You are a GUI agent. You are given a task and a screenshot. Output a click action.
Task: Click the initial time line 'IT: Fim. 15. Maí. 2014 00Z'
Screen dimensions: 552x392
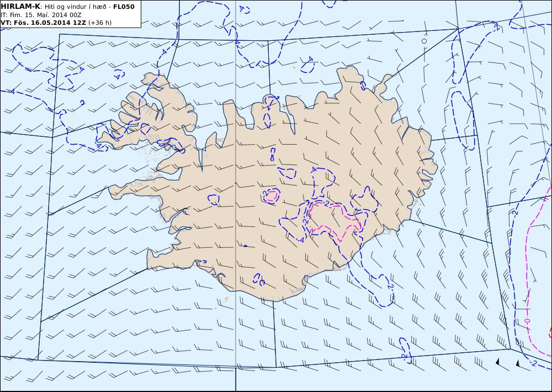pyautogui.click(x=41, y=15)
